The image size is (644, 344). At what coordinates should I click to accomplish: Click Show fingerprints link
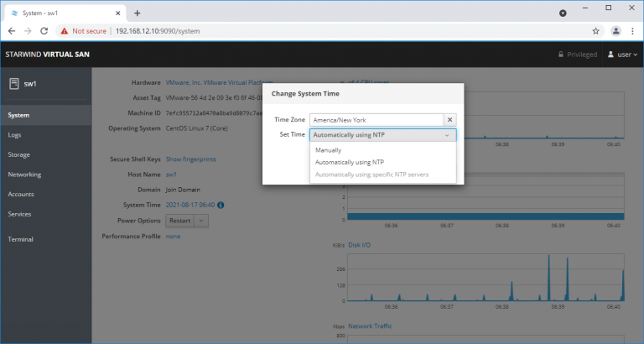click(190, 159)
